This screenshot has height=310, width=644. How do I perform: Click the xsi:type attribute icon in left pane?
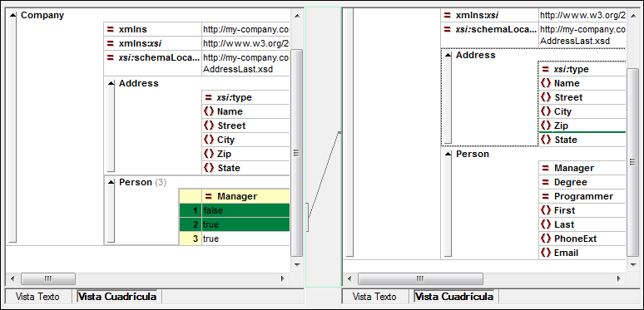click(209, 97)
